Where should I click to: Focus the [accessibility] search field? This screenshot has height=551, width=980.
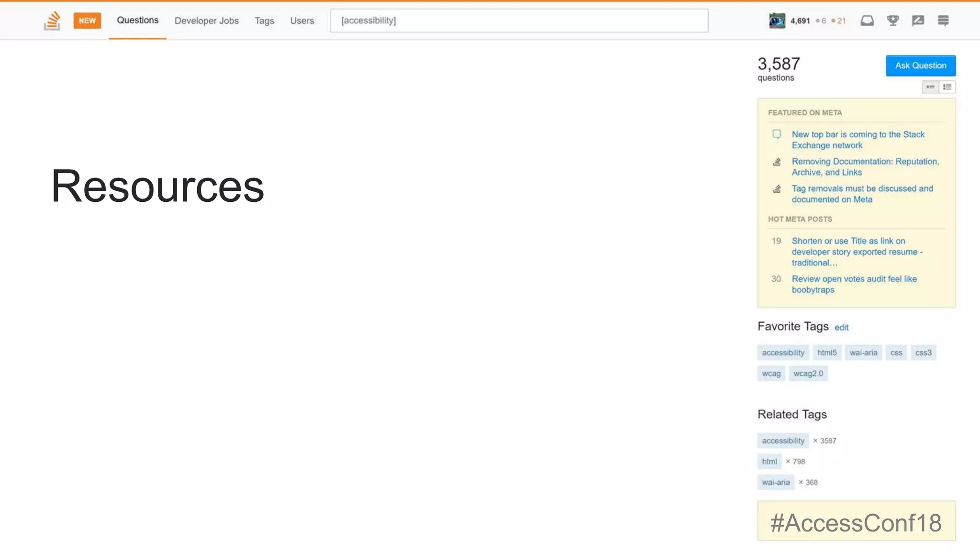519,21
